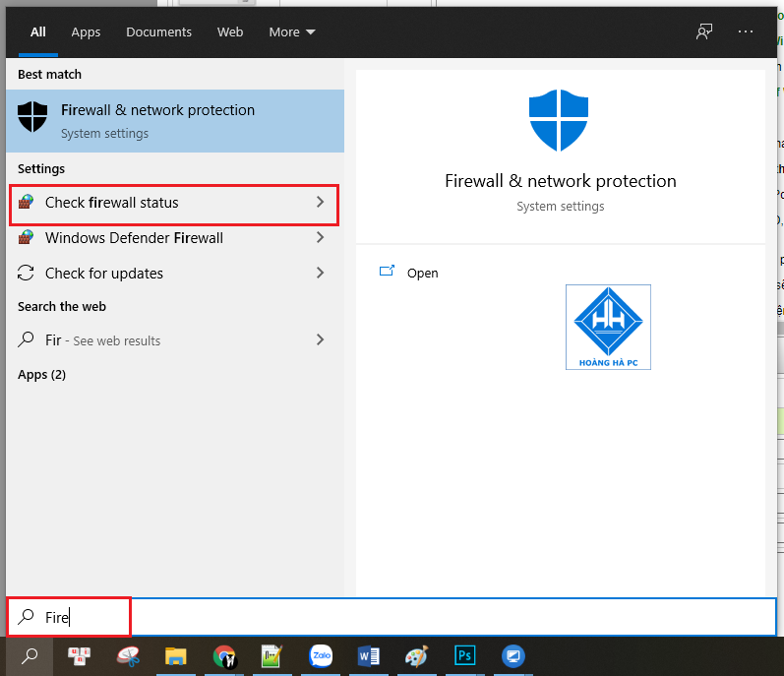
Task: Click the search text field containing Fire
Action: pyautogui.click(x=391, y=617)
